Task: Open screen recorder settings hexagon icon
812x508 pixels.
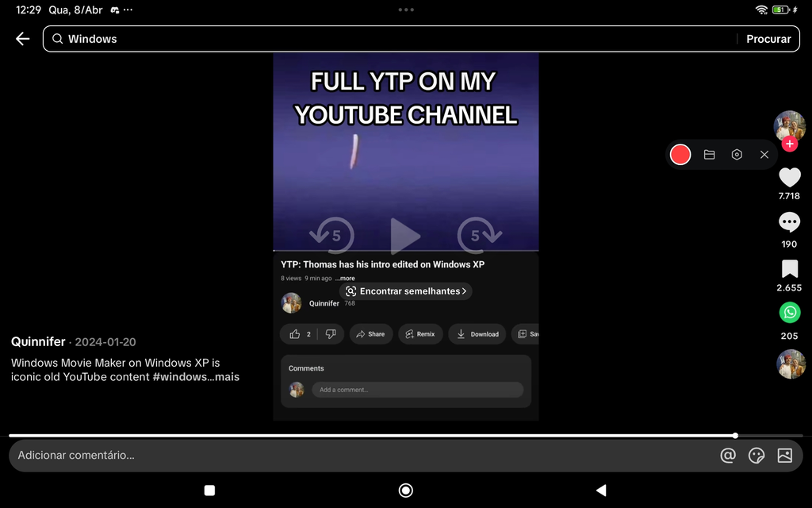Action: point(737,155)
